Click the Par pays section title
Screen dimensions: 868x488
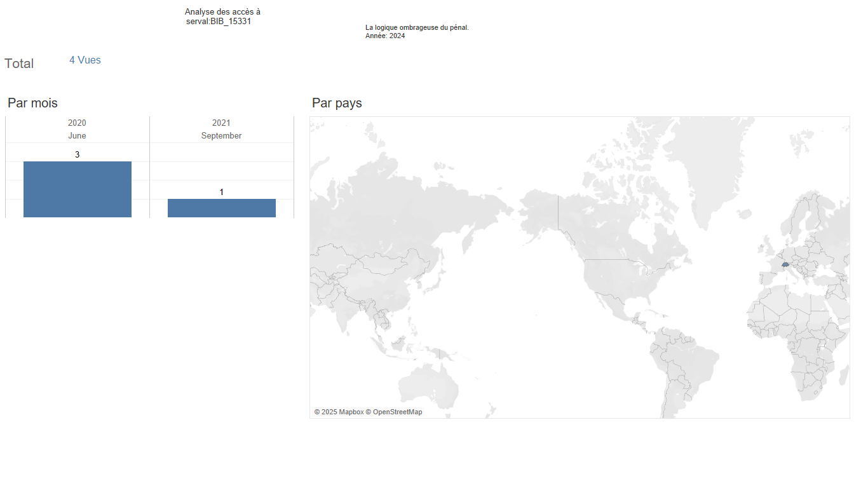[337, 103]
